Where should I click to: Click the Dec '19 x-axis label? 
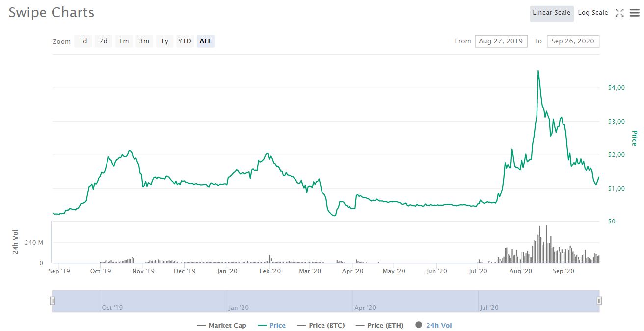tap(185, 271)
